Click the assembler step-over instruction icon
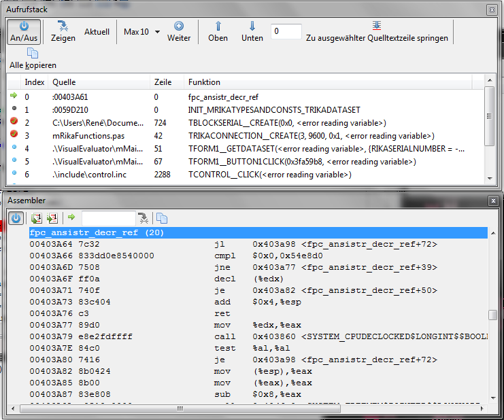 (x=37, y=218)
